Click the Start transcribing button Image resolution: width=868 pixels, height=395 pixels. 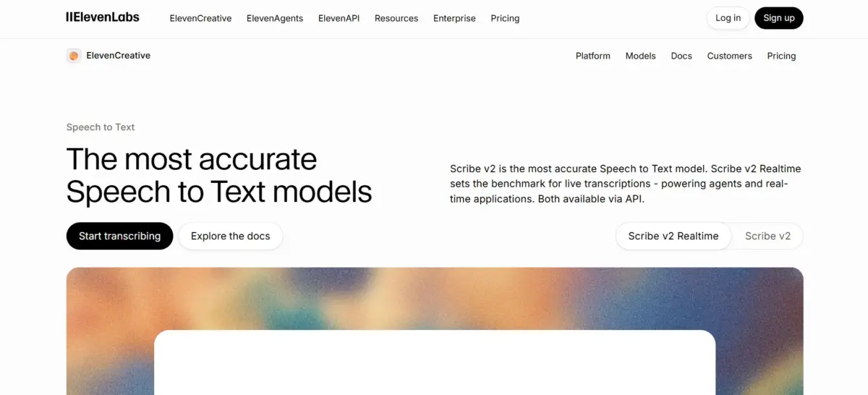tap(120, 236)
